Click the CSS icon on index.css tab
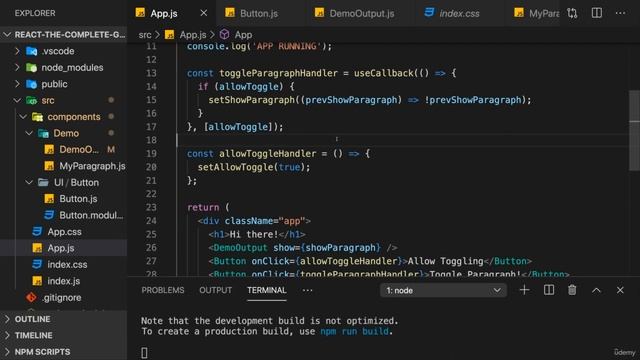The image size is (640, 360). tap(429, 13)
